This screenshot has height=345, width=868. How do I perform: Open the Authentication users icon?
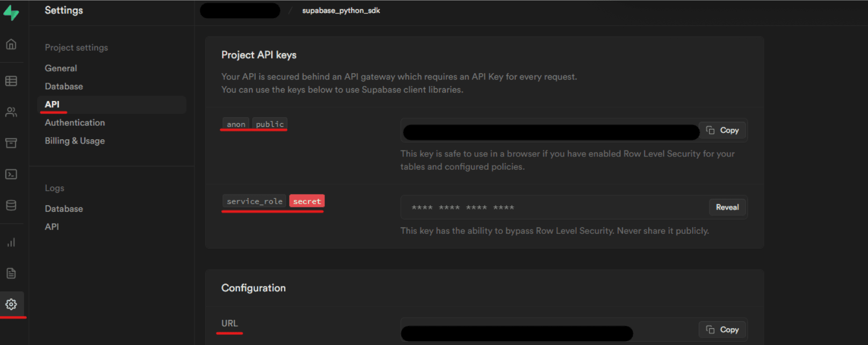pyautogui.click(x=11, y=112)
